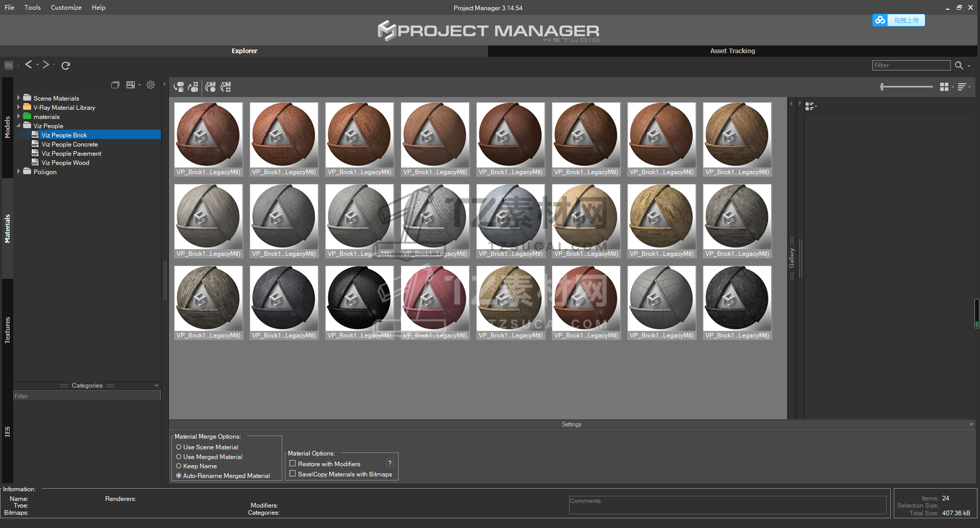Select Viz People Pavement library
980x528 pixels.
coord(71,153)
